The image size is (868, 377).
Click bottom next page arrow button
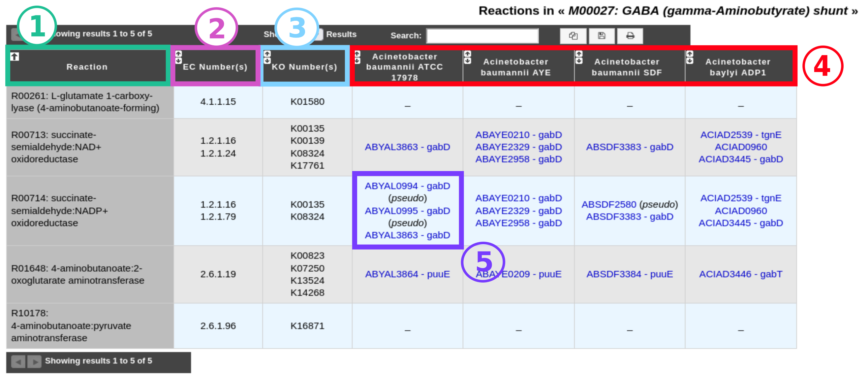[x=34, y=361]
